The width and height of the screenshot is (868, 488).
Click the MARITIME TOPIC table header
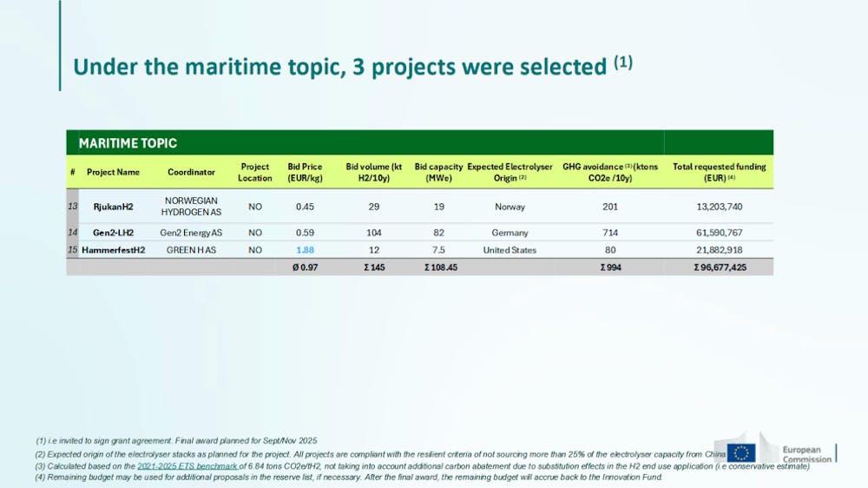point(128,143)
